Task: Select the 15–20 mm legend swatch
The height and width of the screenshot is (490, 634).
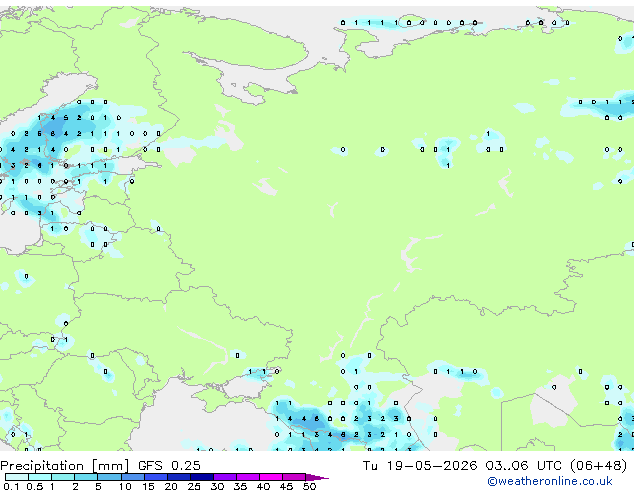Action: tap(156, 477)
